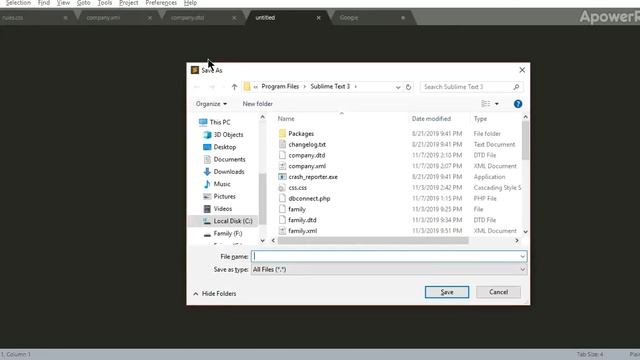
Task: Click the Save button
Action: pyautogui.click(x=447, y=292)
